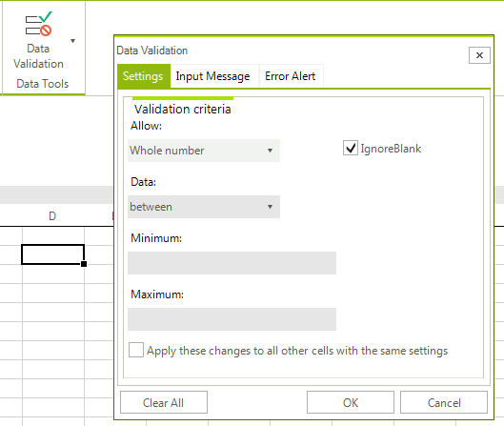Viewport: 504px width, 426px height.
Task: Uncheck the IgnoreBlank checkbox
Action: point(351,149)
